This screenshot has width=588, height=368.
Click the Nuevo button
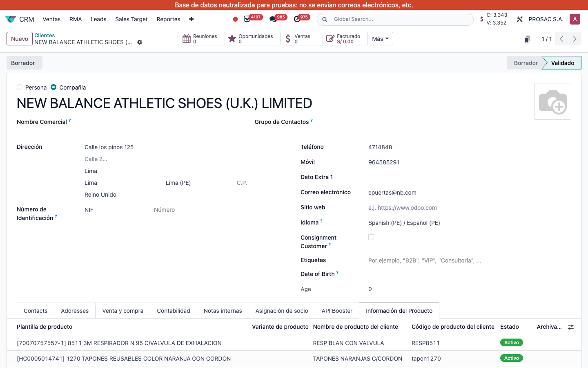[20, 39]
